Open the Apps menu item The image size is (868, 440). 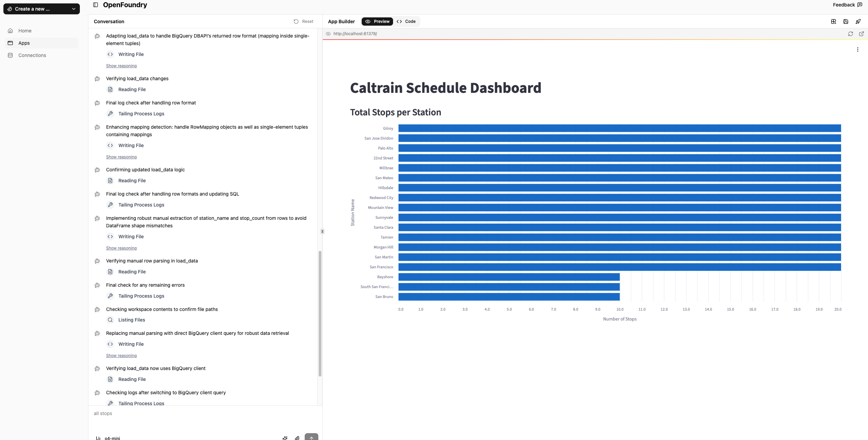pyautogui.click(x=24, y=43)
